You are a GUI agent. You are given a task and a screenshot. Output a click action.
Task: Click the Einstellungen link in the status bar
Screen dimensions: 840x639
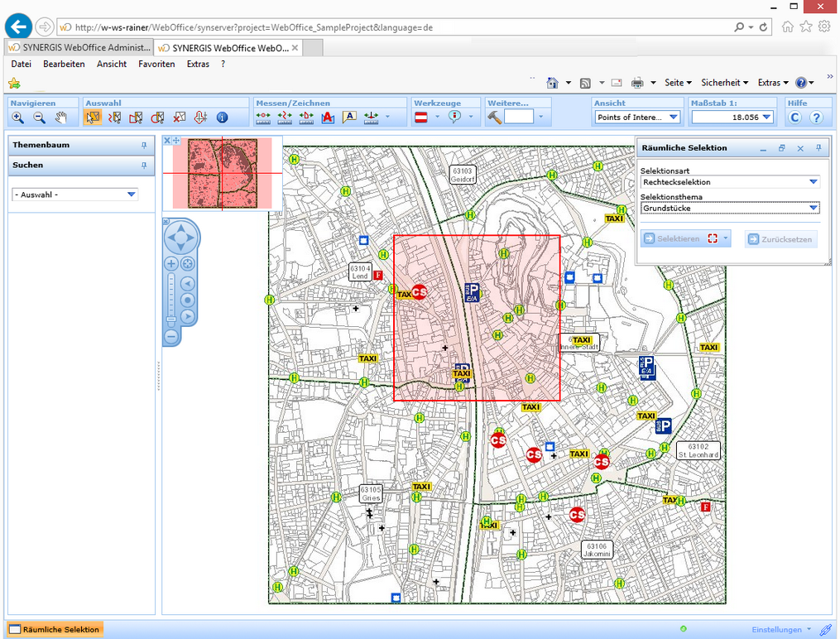point(776,630)
